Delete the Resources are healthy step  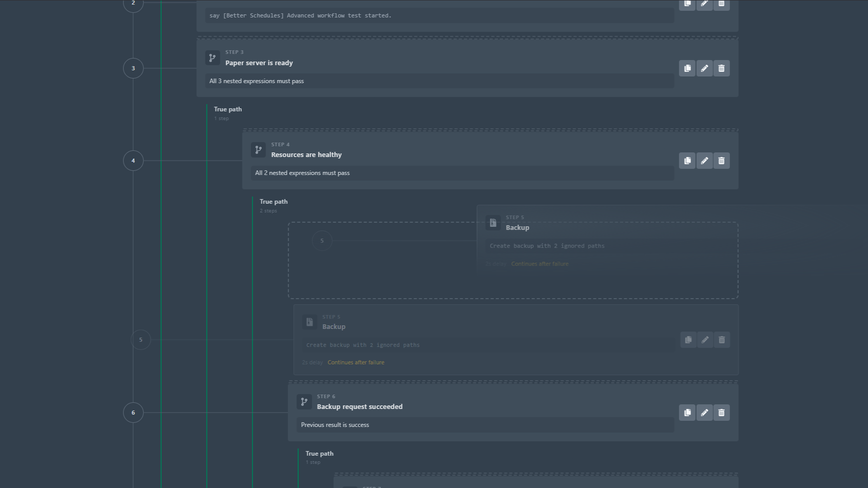click(x=721, y=161)
